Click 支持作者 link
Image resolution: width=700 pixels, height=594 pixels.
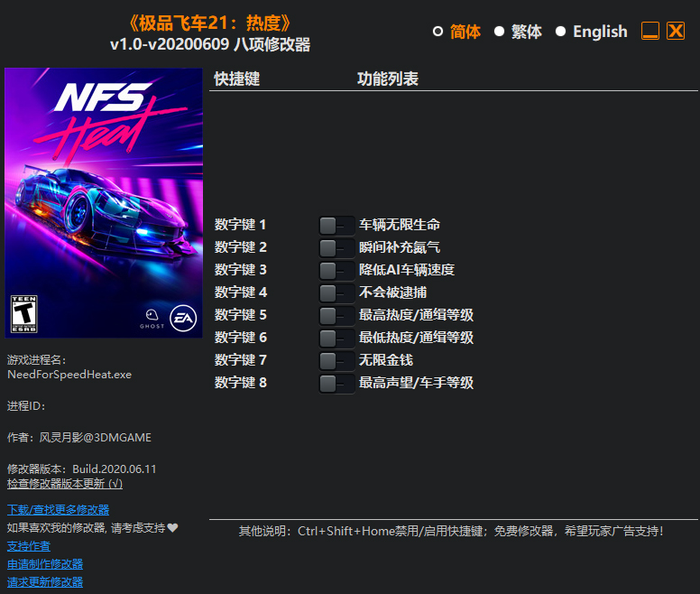[x=29, y=546]
